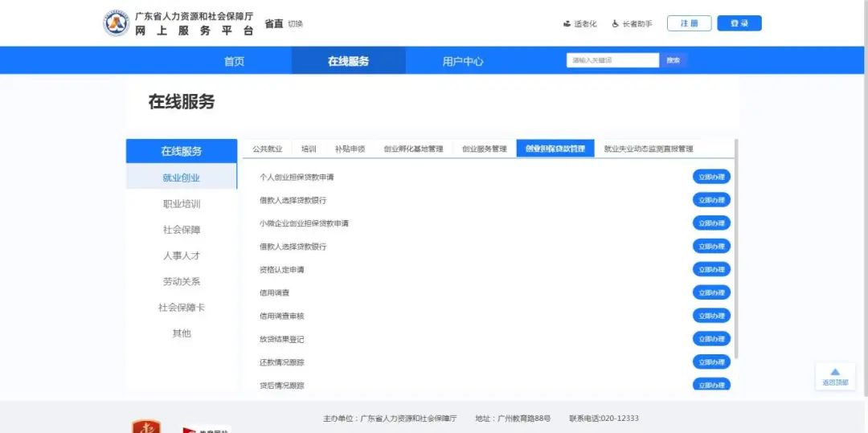Select 其他 in the left sidebar
The height and width of the screenshot is (433, 868).
pyautogui.click(x=182, y=333)
